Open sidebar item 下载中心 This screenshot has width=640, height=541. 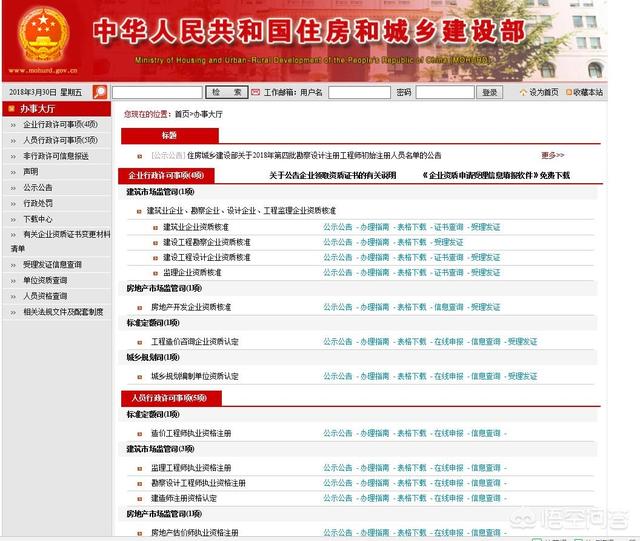point(38,219)
